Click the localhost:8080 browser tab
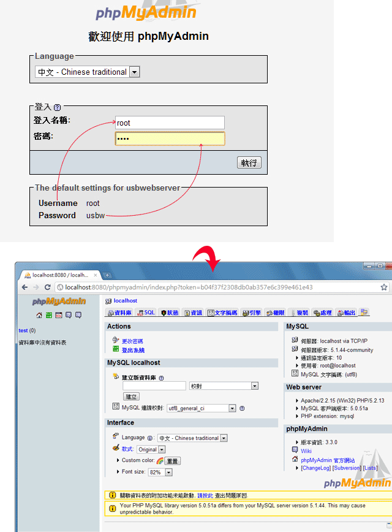The width and height of the screenshot is (392, 532). tap(61, 275)
